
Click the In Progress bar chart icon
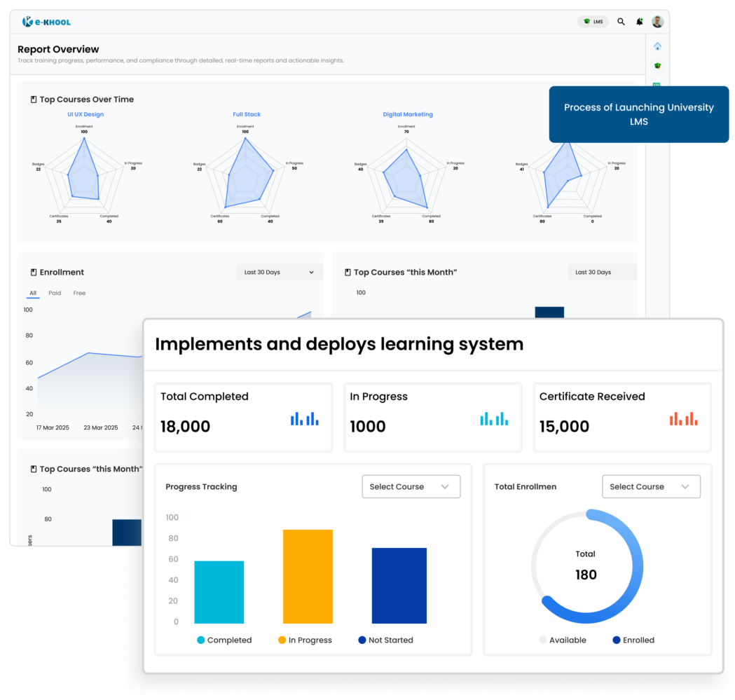point(494,418)
